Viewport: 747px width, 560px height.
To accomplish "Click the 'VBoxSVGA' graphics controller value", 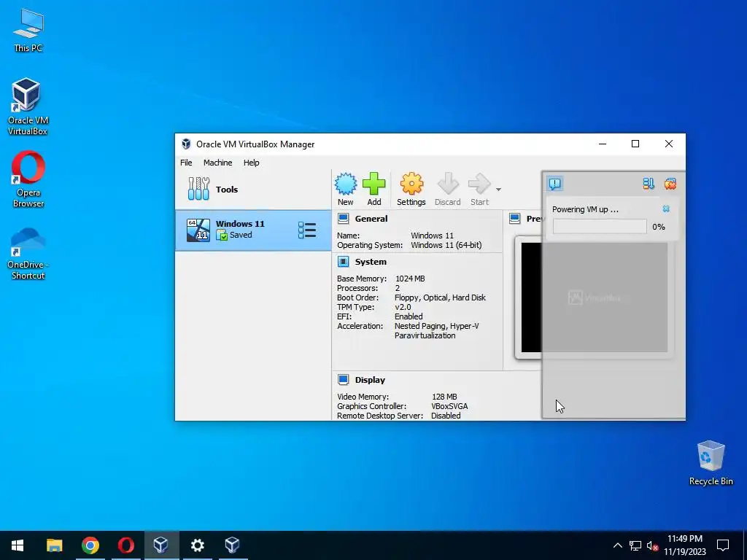I will [449, 406].
